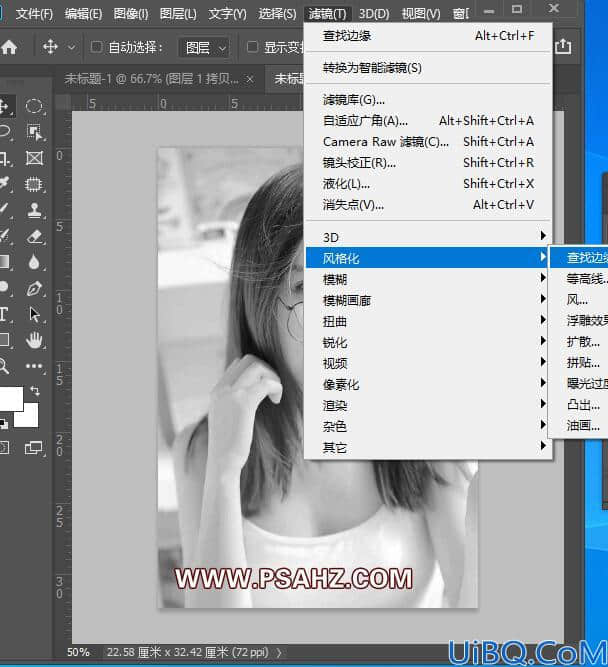The height and width of the screenshot is (667, 608).
Task: Enable the 自动选择 checkbox
Action: tap(96, 47)
